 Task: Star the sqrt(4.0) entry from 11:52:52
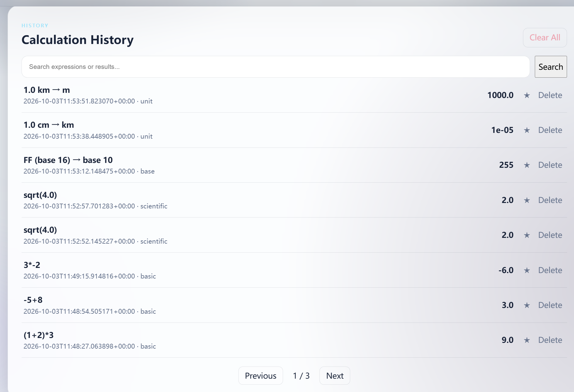(527, 235)
